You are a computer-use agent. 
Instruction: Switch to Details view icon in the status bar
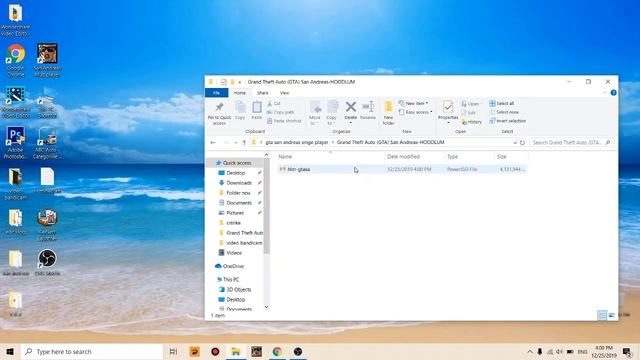tap(602, 315)
